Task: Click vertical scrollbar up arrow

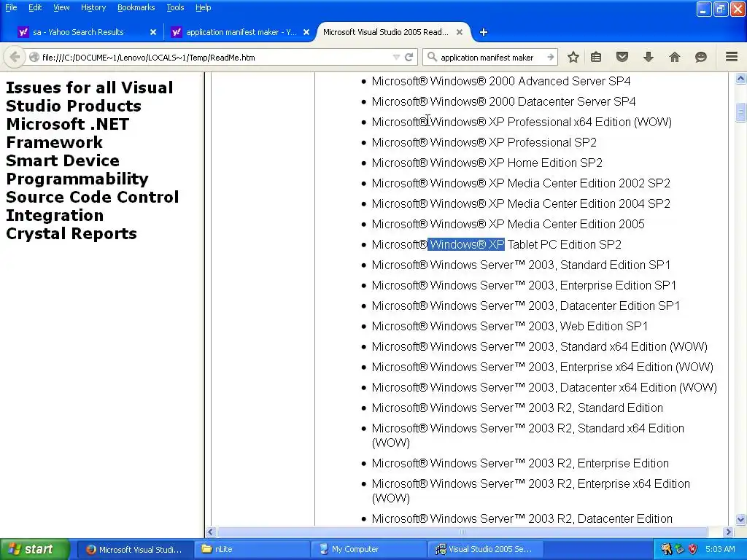Action: tap(741, 79)
